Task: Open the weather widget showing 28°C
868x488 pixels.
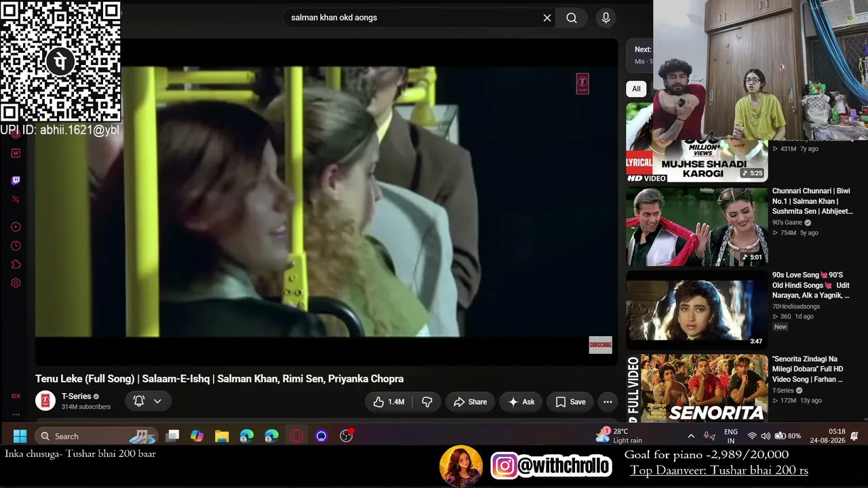Action: click(619, 436)
